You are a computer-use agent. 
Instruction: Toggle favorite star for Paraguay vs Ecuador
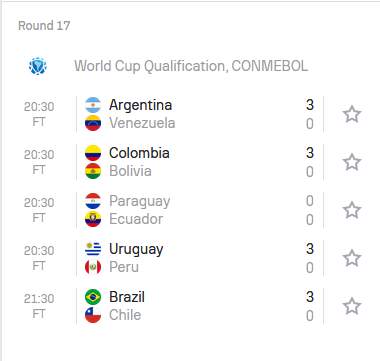tap(352, 210)
